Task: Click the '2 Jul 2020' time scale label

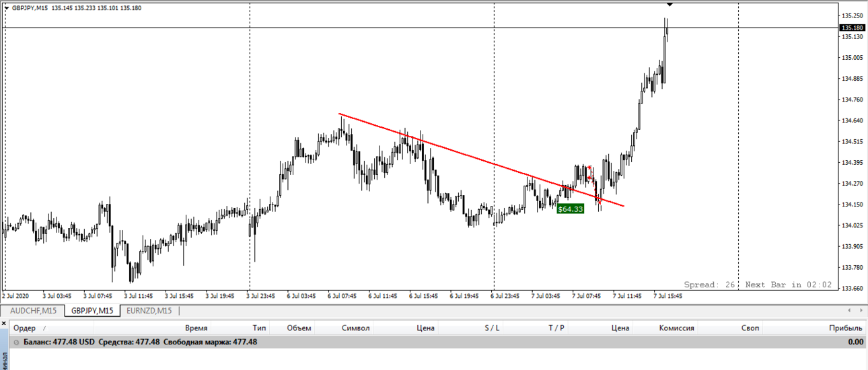Action: pyautogui.click(x=15, y=295)
